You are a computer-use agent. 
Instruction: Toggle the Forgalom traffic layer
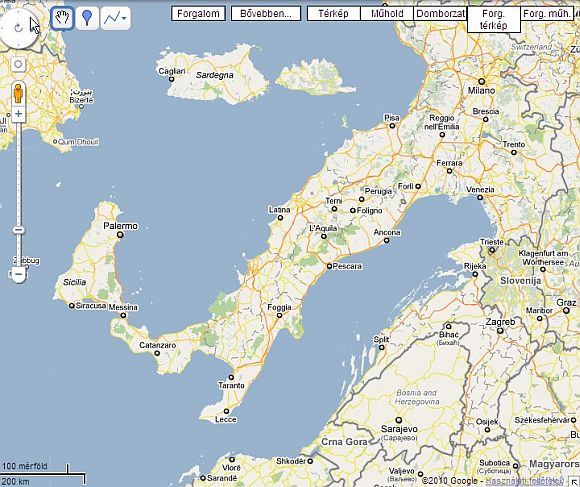click(198, 14)
